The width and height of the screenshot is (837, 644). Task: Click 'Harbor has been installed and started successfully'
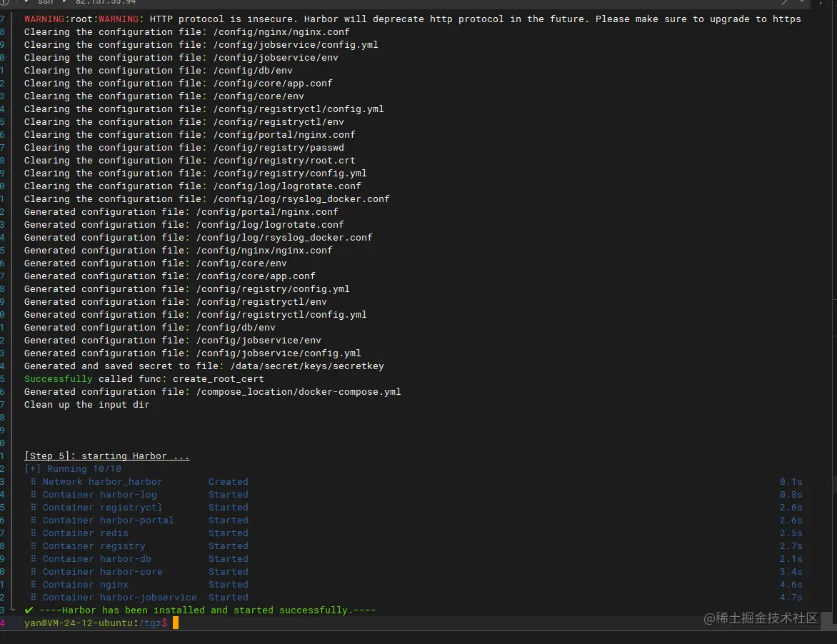click(x=208, y=610)
